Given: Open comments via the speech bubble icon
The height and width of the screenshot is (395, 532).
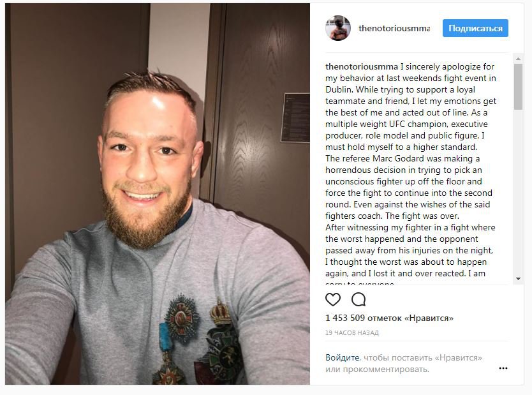Looking at the screenshot, I should 358,299.
